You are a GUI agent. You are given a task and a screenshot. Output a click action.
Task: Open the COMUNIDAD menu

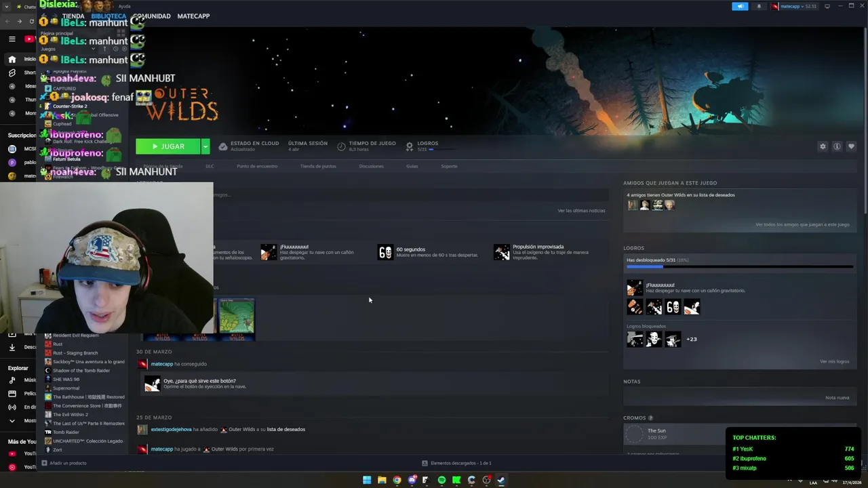point(152,16)
